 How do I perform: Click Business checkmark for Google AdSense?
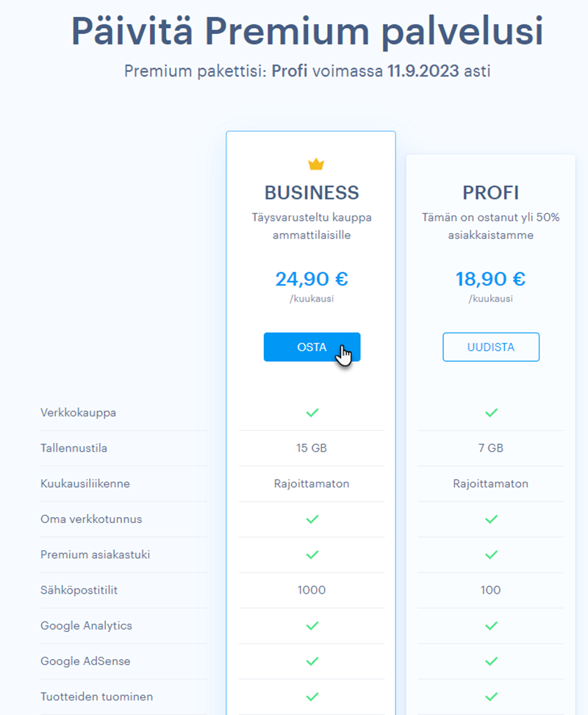(x=312, y=661)
